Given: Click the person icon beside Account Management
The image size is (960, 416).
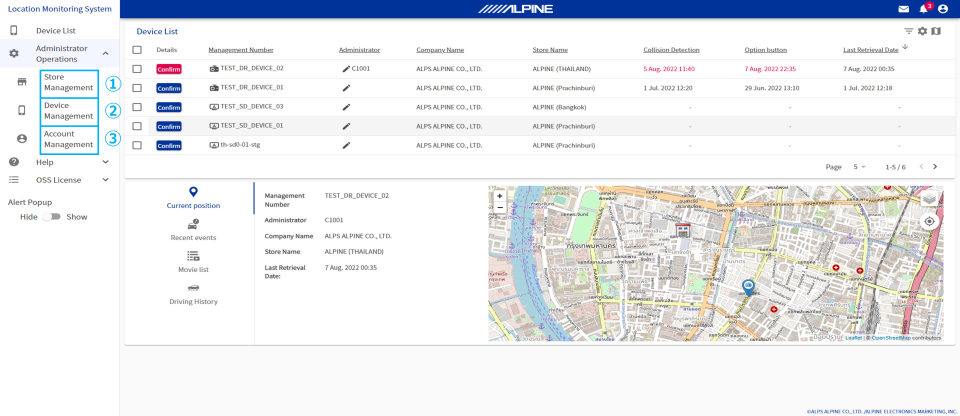Looking at the screenshot, I should coord(21,139).
